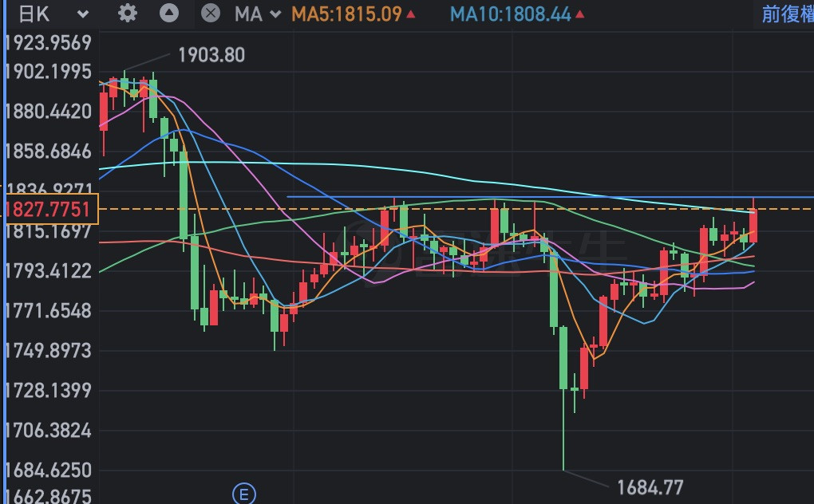This screenshot has height=504, width=814.
Task: Click the 1684.77 low price annotation
Action: [650, 487]
